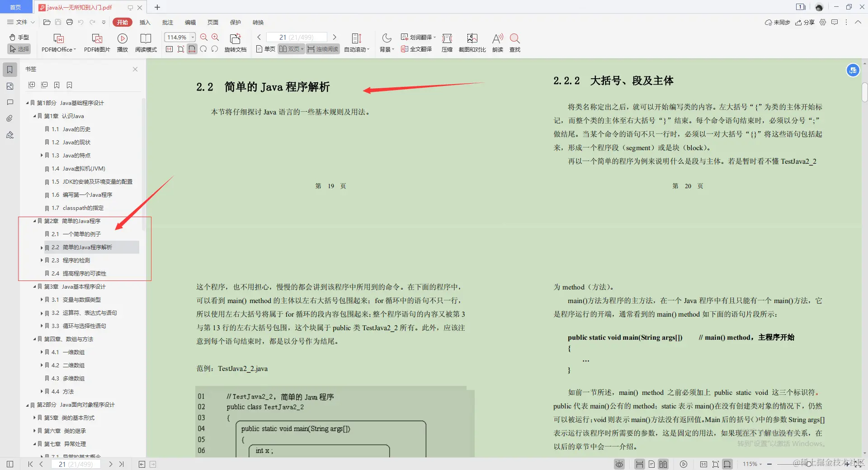Collapse chapter 第2章 简单的Java程序 in bookmarks
The width and height of the screenshot is (868, 470).
tap(34, 221)
